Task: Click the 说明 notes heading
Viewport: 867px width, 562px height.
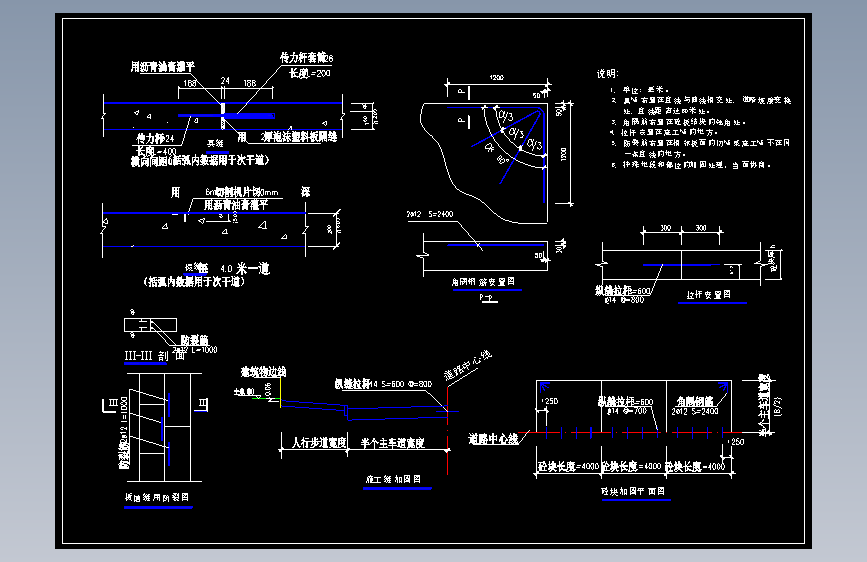Action: (x=607, y=74)
